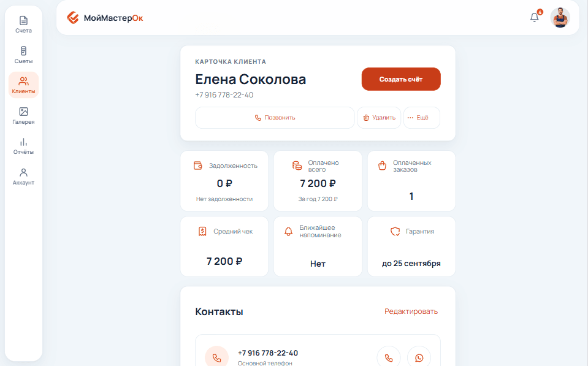Open Аккаунт in the sidebar
This screenshot has width=588, height=366.
click(23, 177)
